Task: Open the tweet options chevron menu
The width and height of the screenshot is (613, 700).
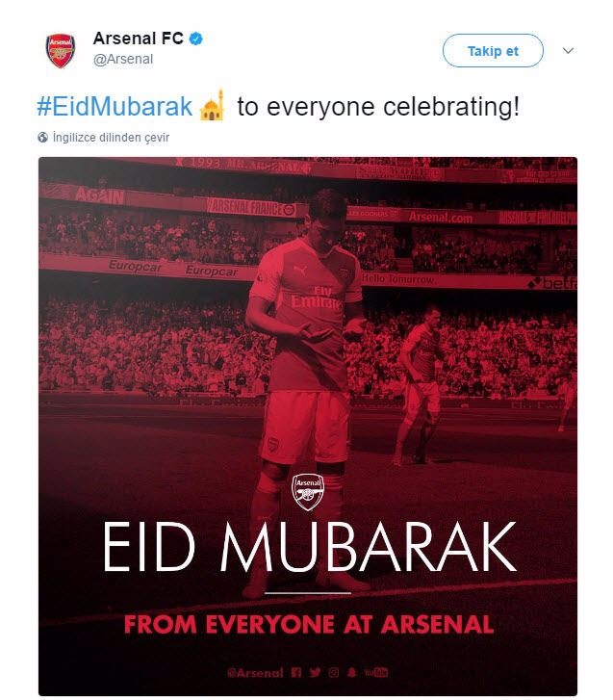Action: click(x=568, y=50)
